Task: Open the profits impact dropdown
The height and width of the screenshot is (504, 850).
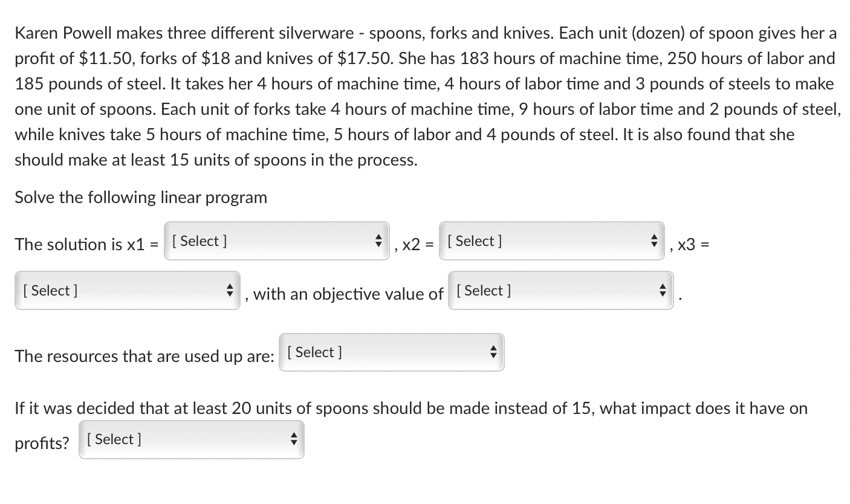Action: point(190,439)
